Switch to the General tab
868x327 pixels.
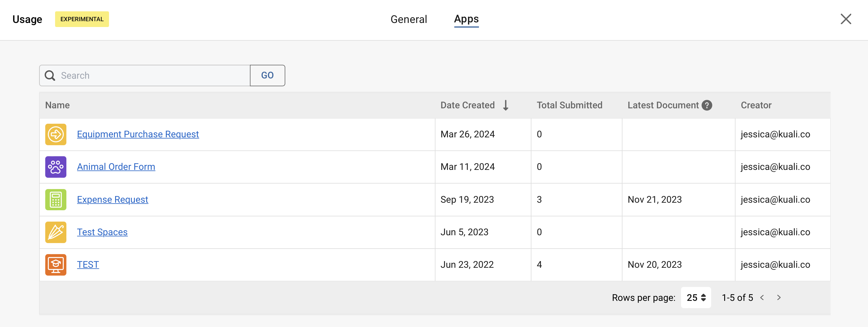(409, 19)
